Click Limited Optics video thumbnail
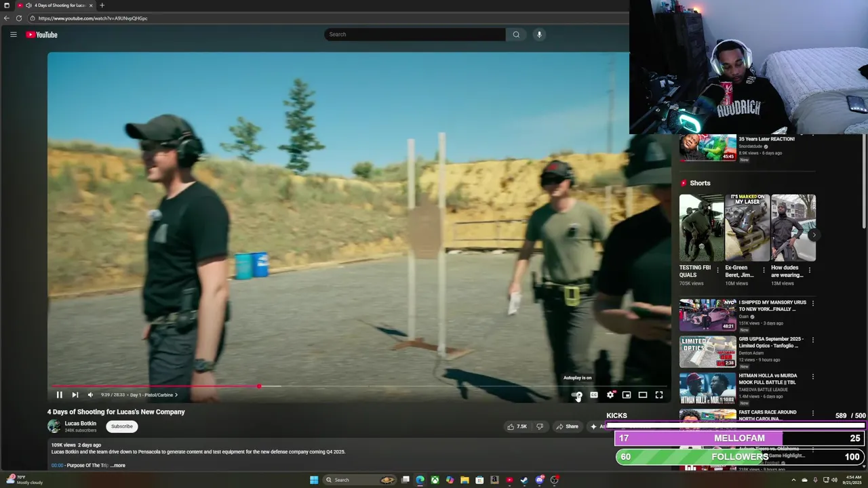The image size is (868, 488). [707, 352]
